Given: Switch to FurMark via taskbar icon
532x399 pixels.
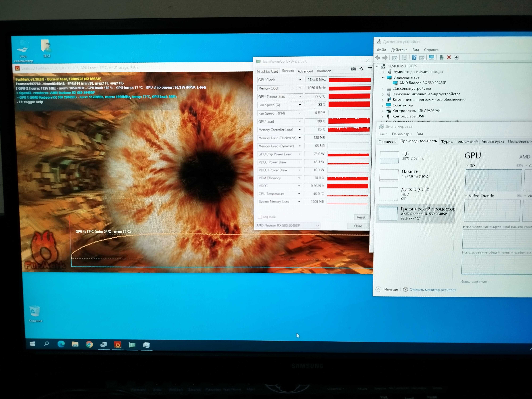Looking at the screenshot, I should coord(118,345).
